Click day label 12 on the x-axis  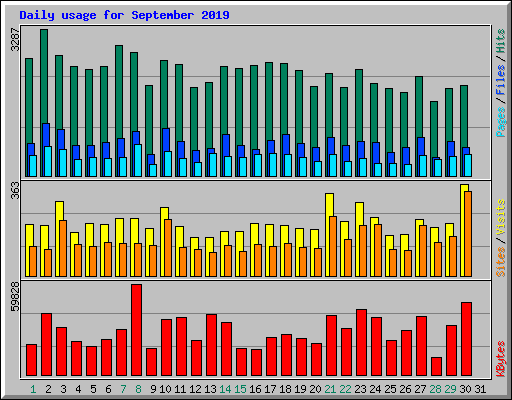195,389
